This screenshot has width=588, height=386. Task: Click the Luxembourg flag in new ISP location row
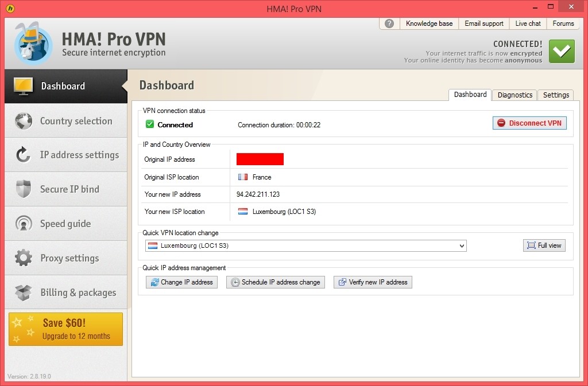coord(243,212)
